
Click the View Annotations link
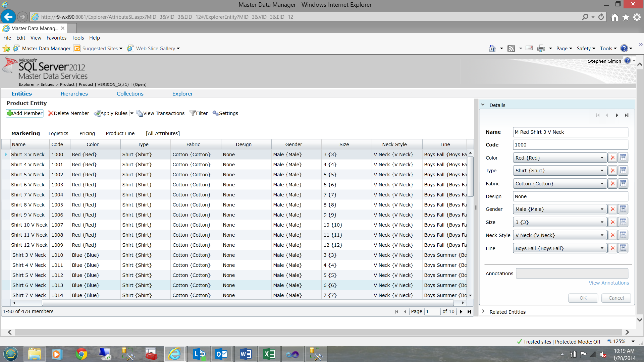[609, 283]
